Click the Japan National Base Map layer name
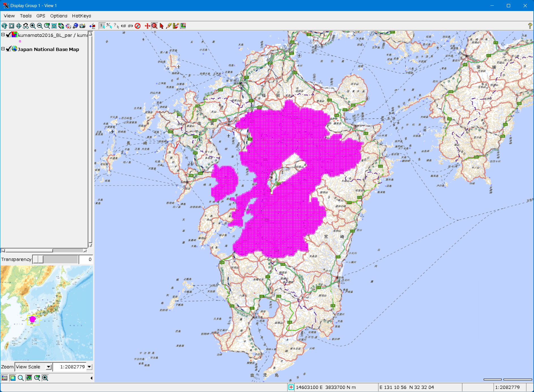Screen dimensions: 534x392 tap(48, 49)
